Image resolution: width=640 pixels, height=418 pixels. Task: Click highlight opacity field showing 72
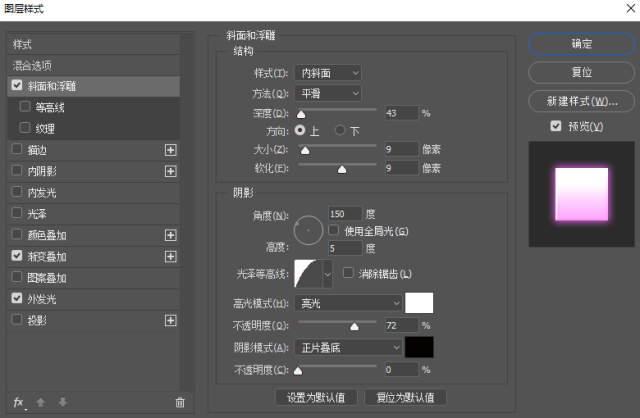[x=402, y=325]
